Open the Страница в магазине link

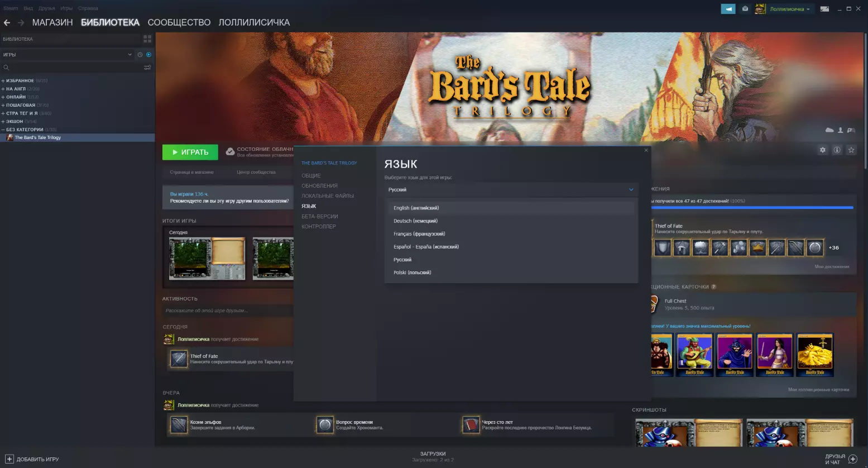191,172
